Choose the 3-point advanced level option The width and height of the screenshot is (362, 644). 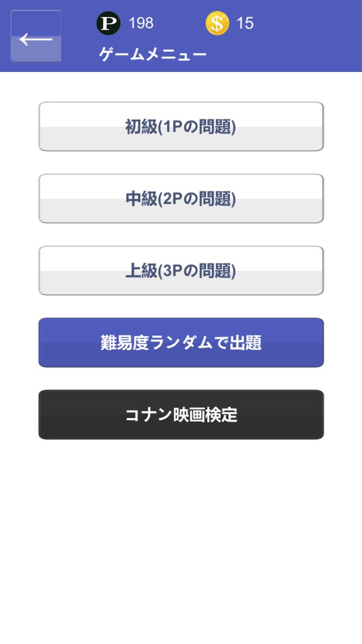181,270
